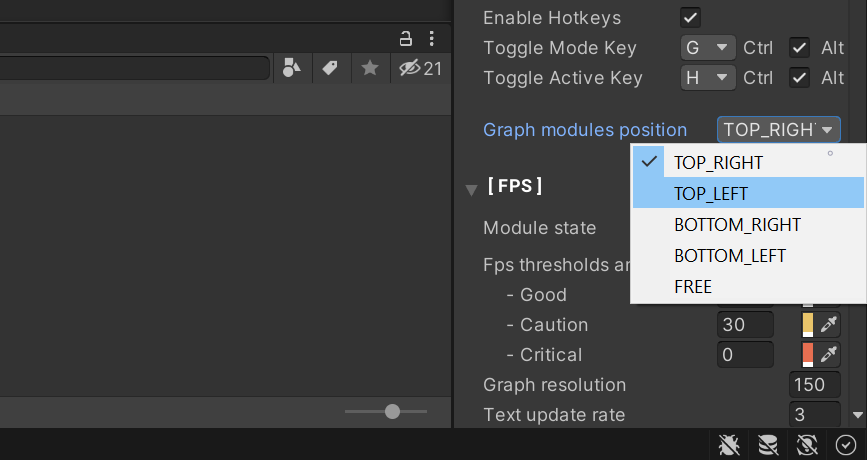The width and height of the screenshot is (867, 460).
Task: Toggle Ctrl checkbox for Toggle Active Key
Action: [799, 77]
